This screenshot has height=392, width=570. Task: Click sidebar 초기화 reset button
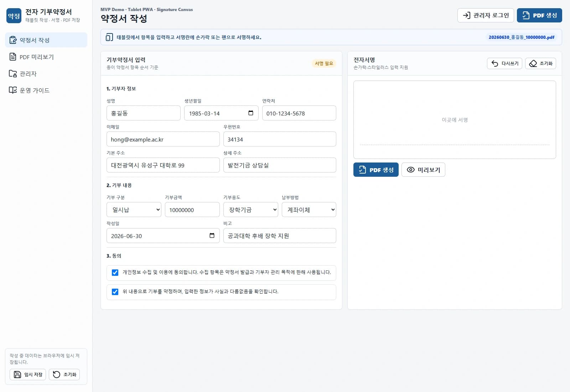(x=64, y=375)
